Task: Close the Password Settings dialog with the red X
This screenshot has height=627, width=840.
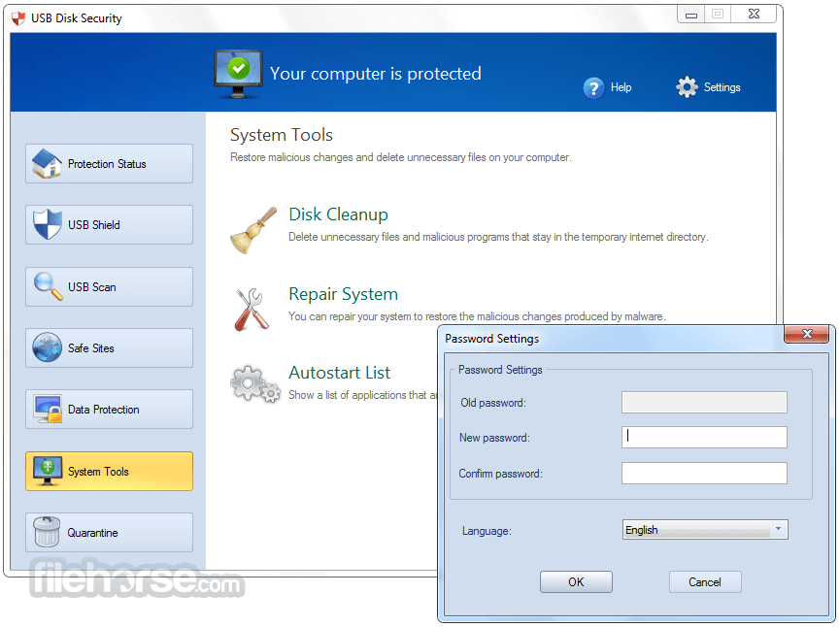Action: [807, 334]
